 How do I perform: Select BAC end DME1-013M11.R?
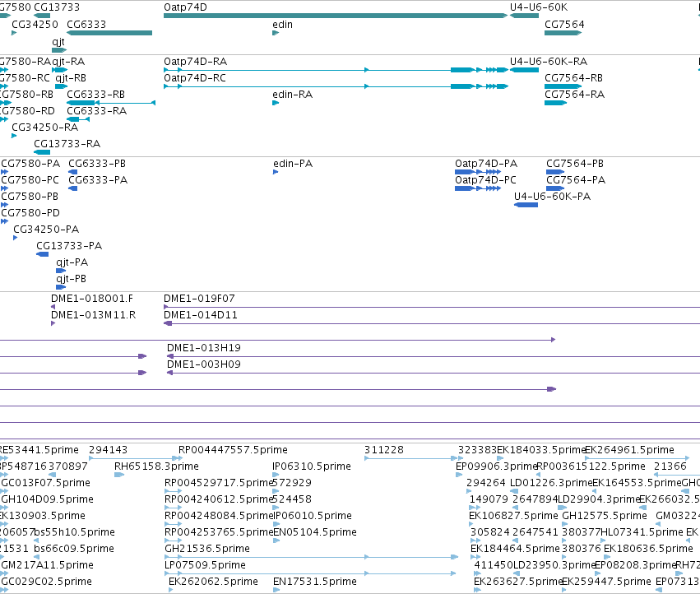(x=93, y=315)
